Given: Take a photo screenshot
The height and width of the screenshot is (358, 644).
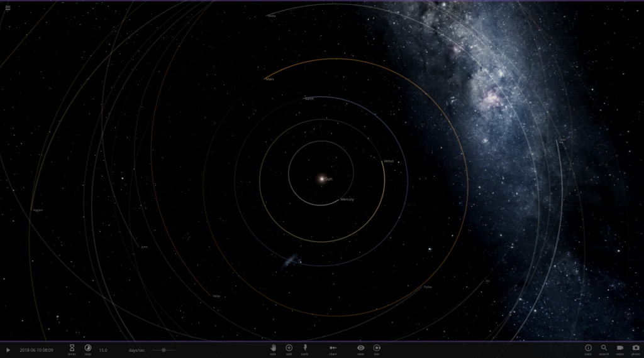Looking at the screenshot, I should click(636, 349).
